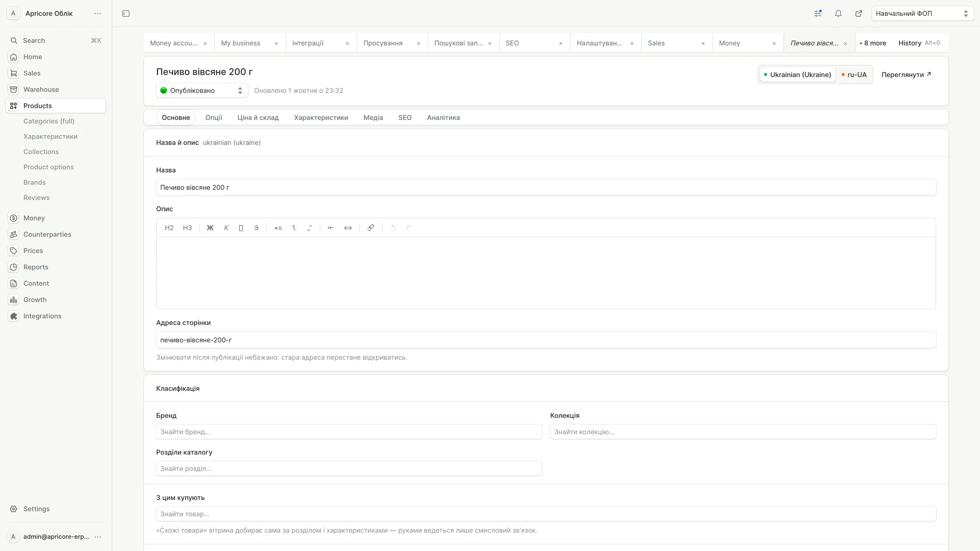Toggle italic (К) formatting in description editor

point(226,228)
